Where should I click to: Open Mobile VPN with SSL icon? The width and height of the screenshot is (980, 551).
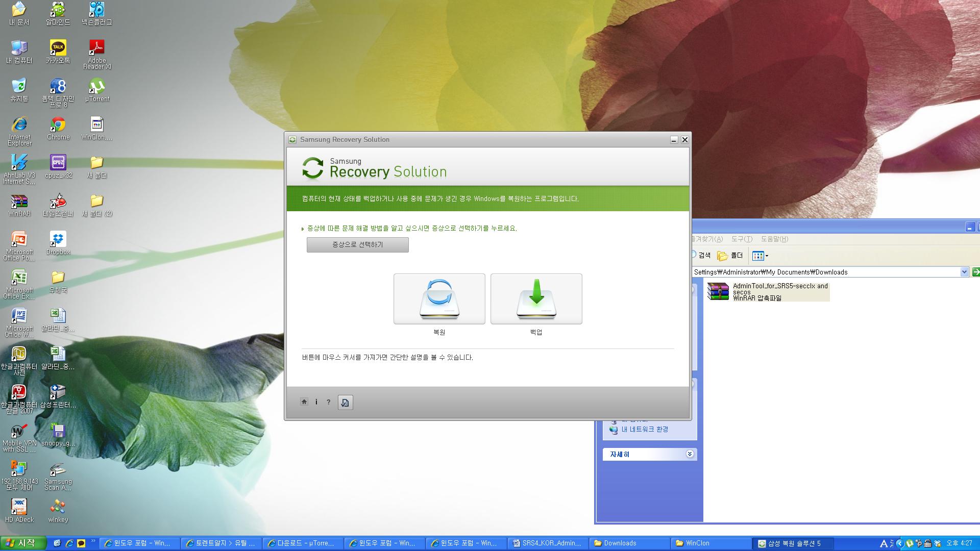pyautogui.click(x=19, y=437)
